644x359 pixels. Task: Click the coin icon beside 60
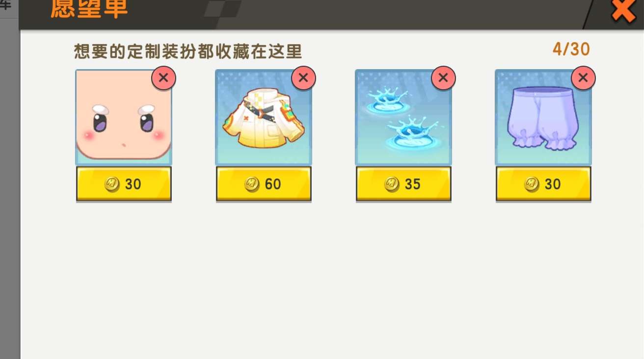click(252, 184)
